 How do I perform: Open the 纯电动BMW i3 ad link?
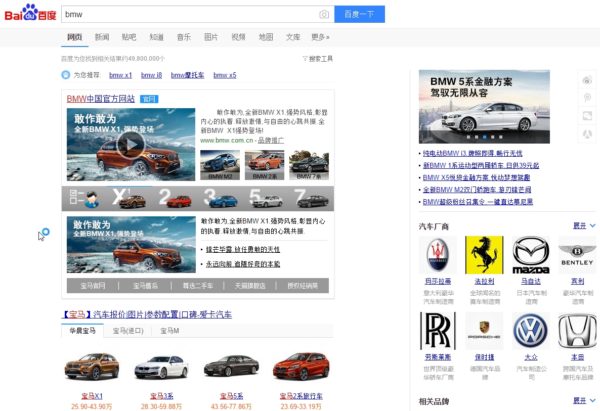pos(473,153)
